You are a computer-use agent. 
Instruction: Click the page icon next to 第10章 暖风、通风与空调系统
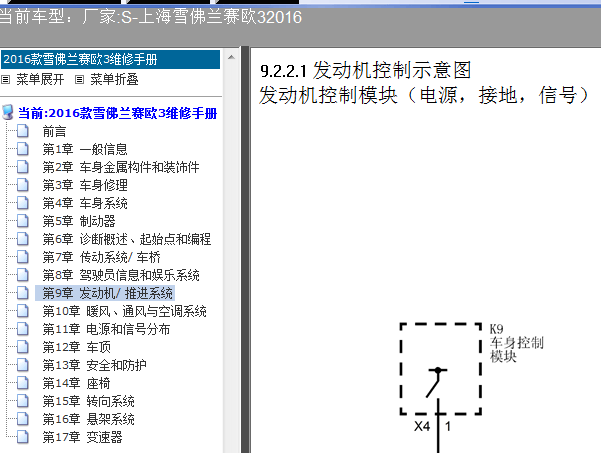(x=23, y=311)
